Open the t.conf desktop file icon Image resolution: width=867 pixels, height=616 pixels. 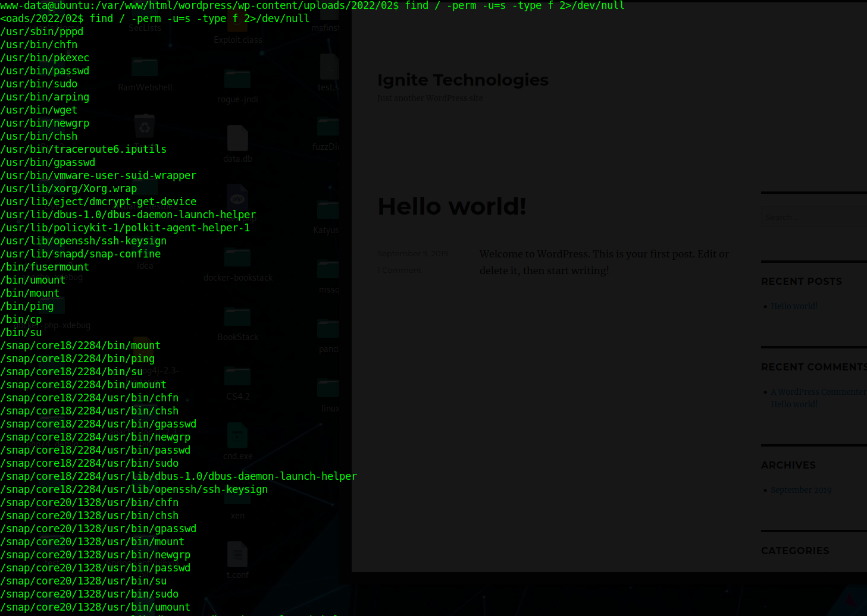pyautogui.click(x=237, y=554)
